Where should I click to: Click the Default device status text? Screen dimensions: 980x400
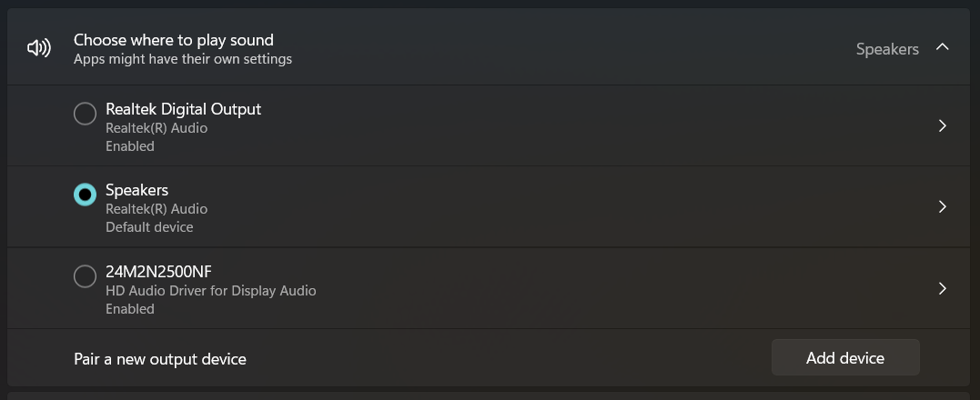point(149,227)
